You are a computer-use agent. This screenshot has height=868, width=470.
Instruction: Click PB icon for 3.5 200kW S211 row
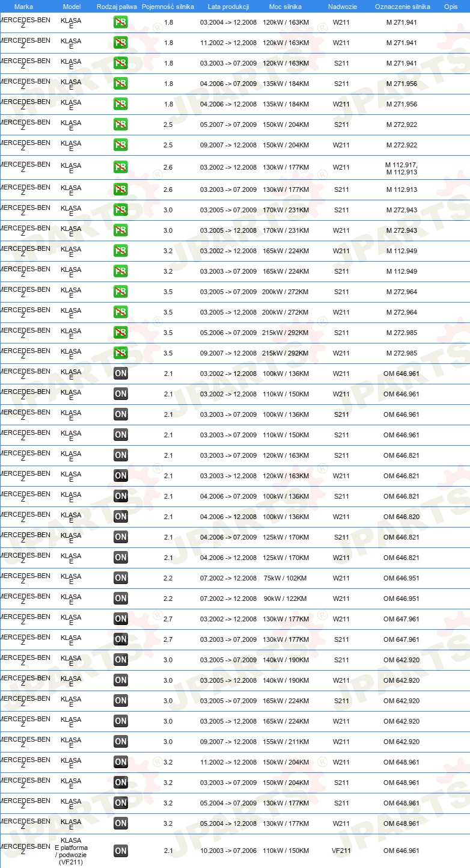pos(121,292)
